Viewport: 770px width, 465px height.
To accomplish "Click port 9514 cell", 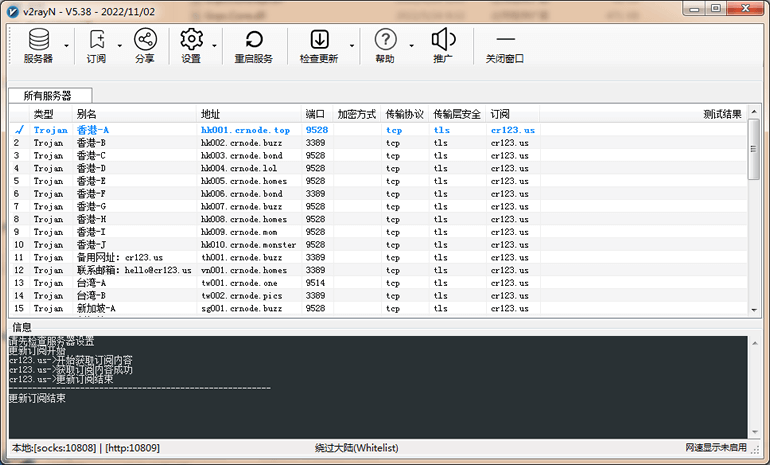I will click(315, 283).
